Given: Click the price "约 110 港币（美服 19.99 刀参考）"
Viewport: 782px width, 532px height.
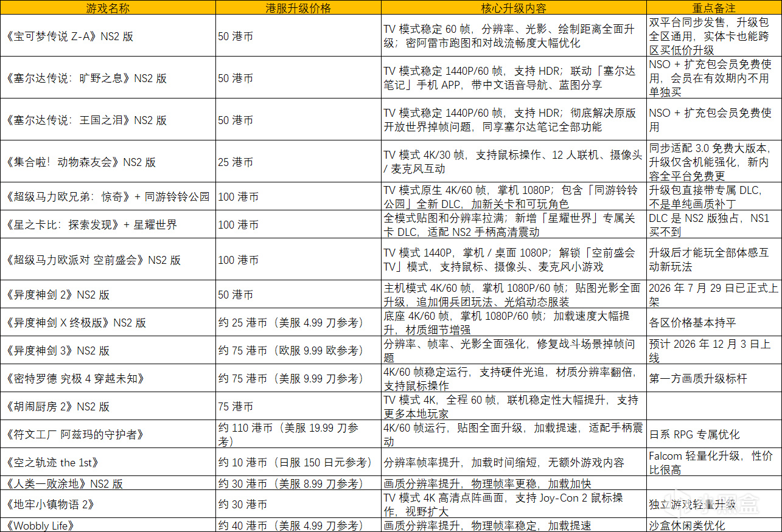Looking at the screenshot, I should (x=299, y=434).
